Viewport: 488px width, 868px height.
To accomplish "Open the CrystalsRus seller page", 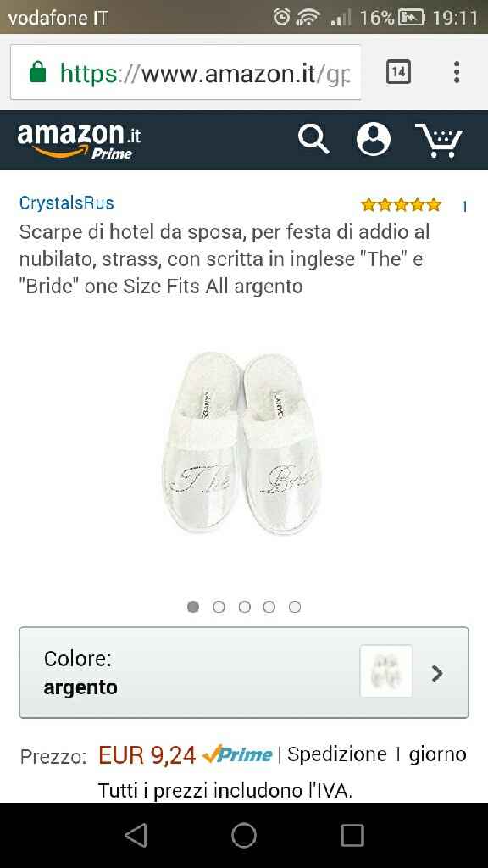I will coord(65,203).
